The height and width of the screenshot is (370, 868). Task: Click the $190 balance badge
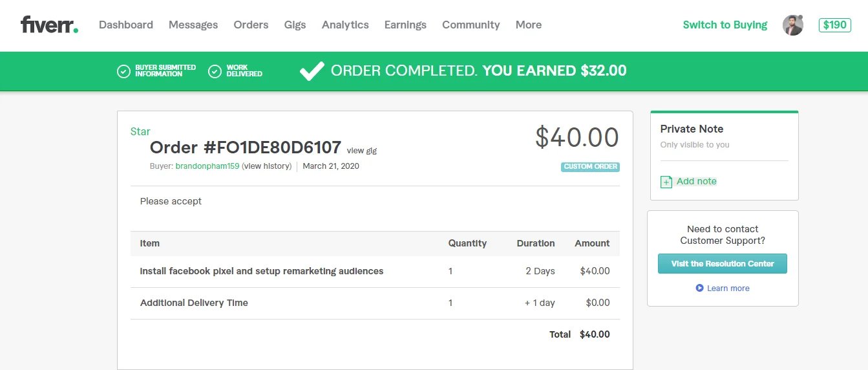[834, 25]
